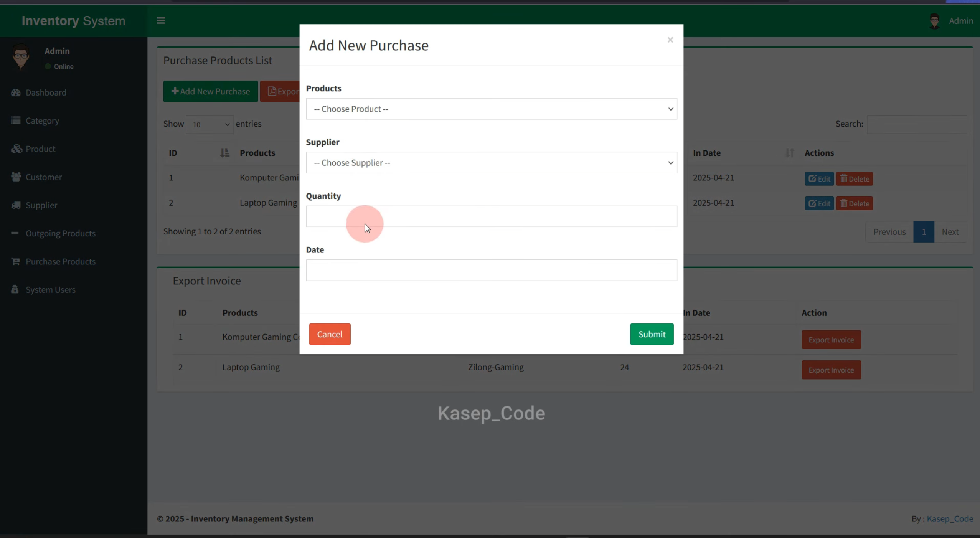This screenshot has width=980, height=538.
Task: Export Invoice for Laptop Gaming
Action: [831, 370]
